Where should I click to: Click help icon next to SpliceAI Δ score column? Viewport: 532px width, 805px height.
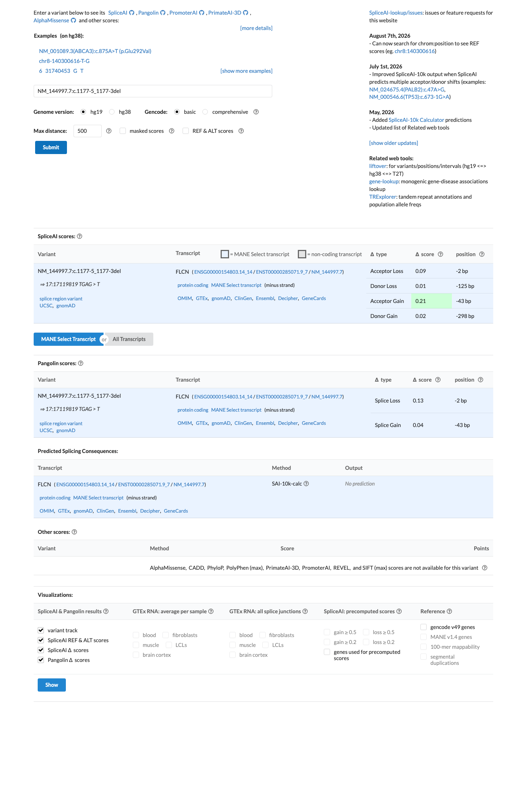(441, 254)
